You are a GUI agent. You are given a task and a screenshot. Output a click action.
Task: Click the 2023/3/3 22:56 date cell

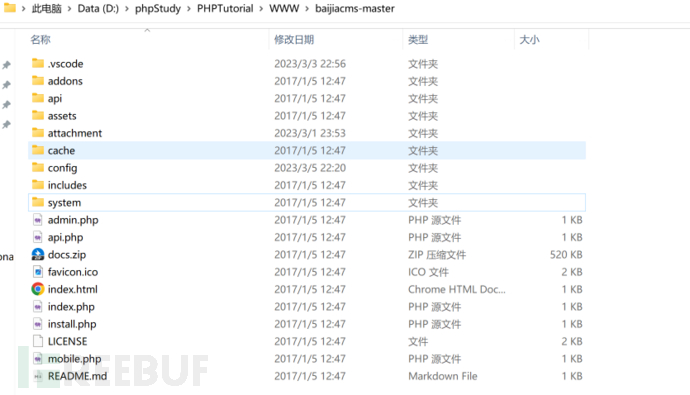[310, 64]
